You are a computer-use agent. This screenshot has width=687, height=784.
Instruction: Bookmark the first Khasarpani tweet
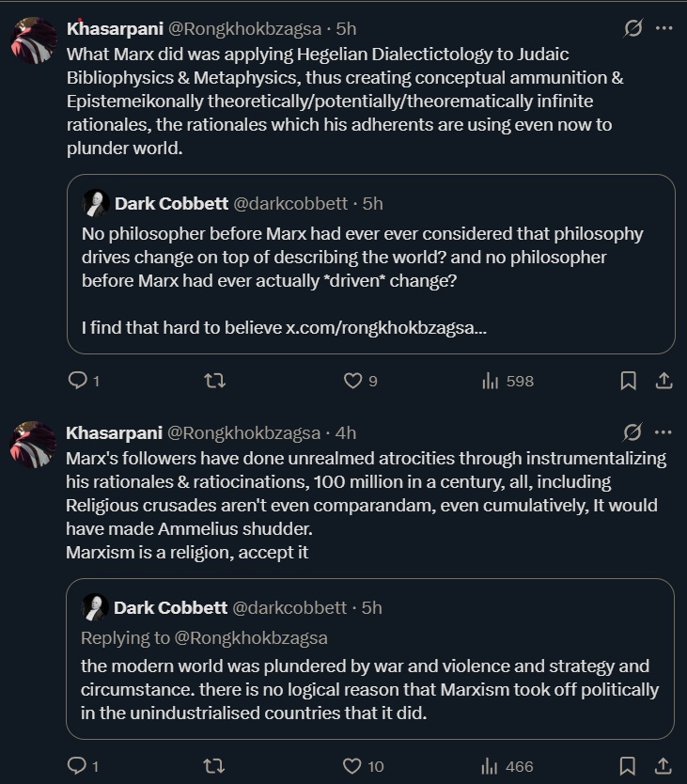(x=628, y=381)
